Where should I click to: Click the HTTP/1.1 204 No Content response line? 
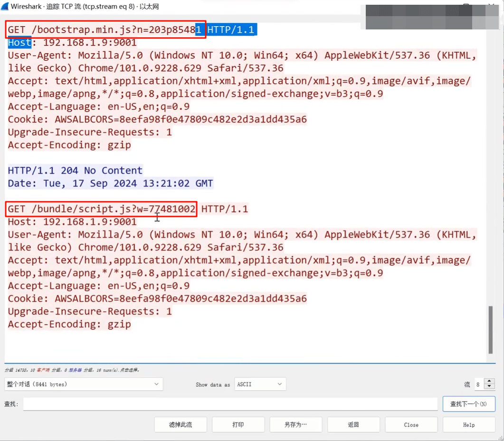[x=75, y=170]
